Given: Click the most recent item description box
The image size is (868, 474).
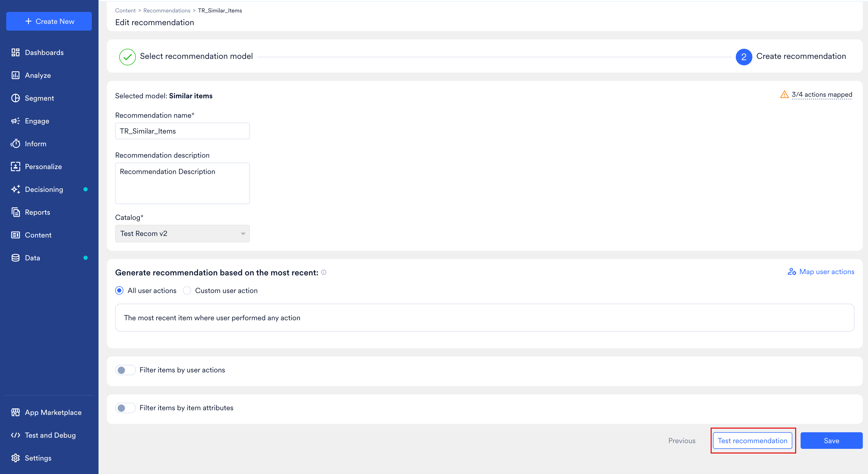Looking at the screenshot, I should pos(485,318).
